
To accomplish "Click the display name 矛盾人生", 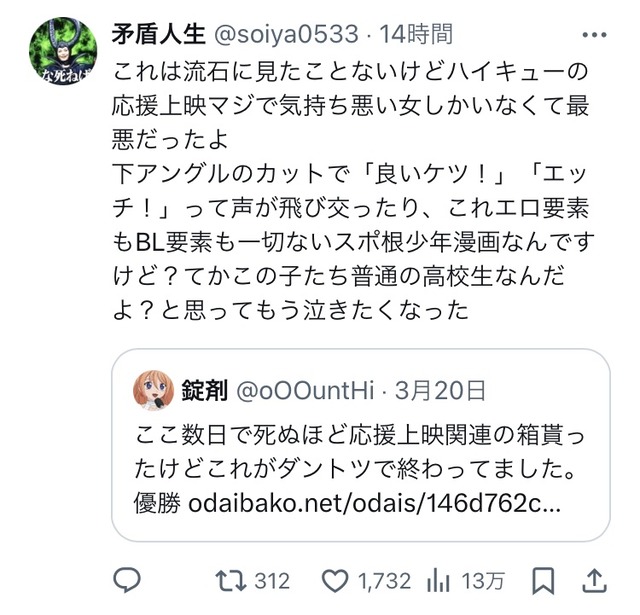I will click(158, 34).
